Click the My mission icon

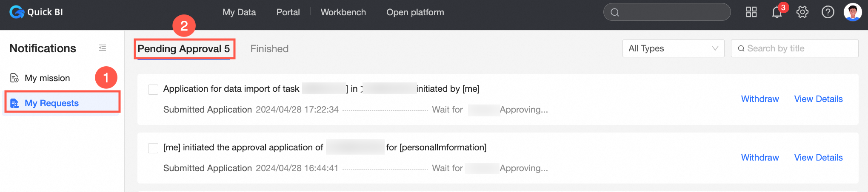[x=14, y=78]
